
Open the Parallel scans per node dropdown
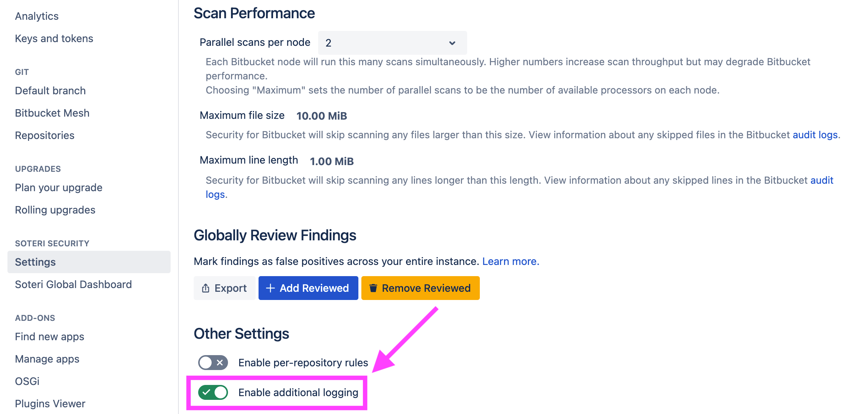click(x=391, y=42)
